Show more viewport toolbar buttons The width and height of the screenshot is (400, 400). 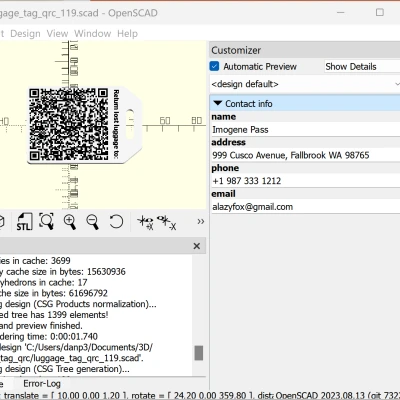pyautogui.click(x=200, y=221)
